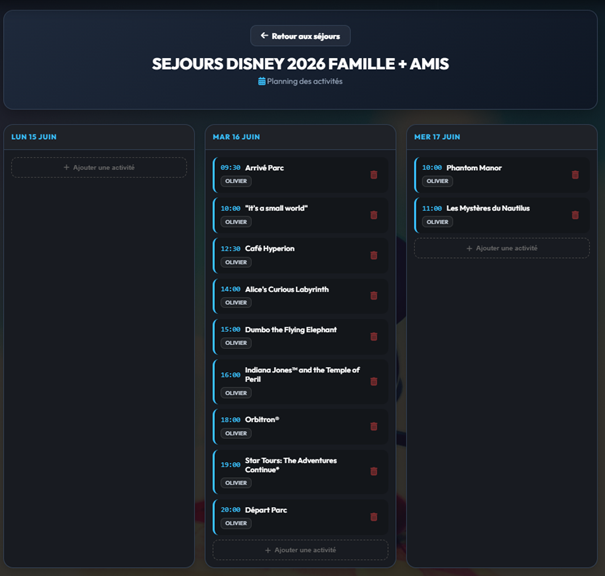This screenshot has height=576, width=605.
Task: Click trash icon for Café Hyperion
Action: coord(374,255)
